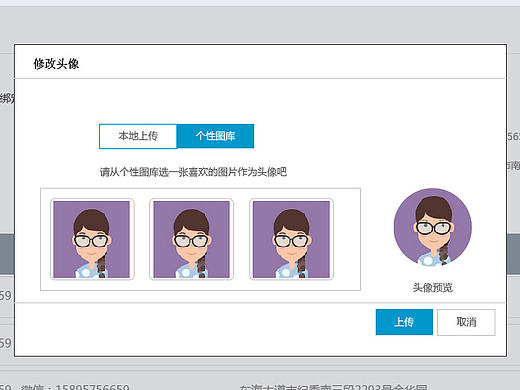Click the 取消 button
The image size is (520, 390).
click(x=466, y=322)
